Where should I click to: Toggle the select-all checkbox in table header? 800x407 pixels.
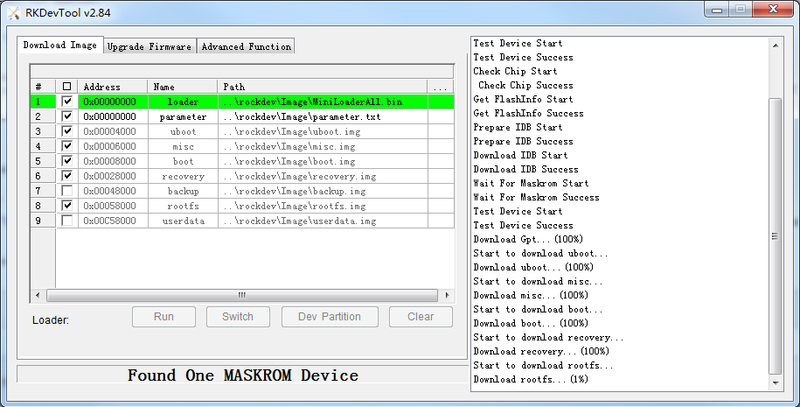67,86
